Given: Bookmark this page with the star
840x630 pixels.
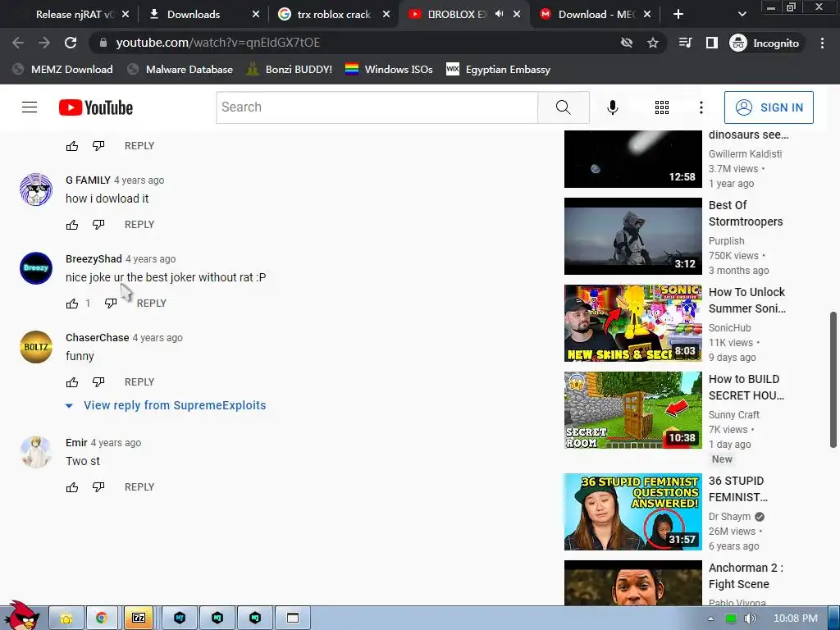Looking at the screenshot, I should pos(652,43).
